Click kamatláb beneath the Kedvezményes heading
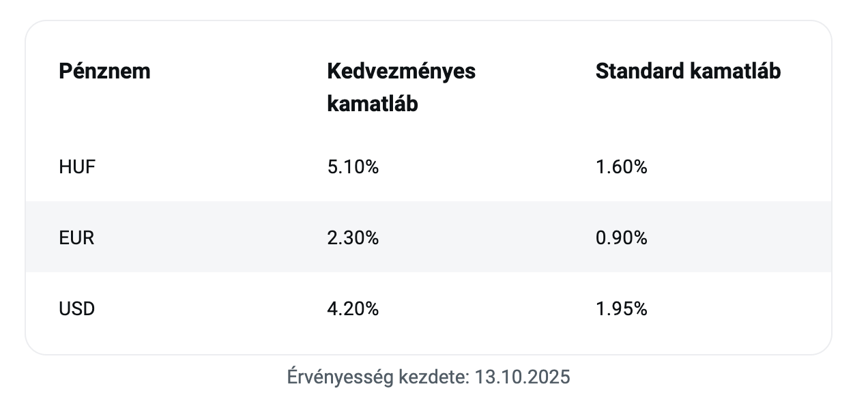 pos(373,104)
